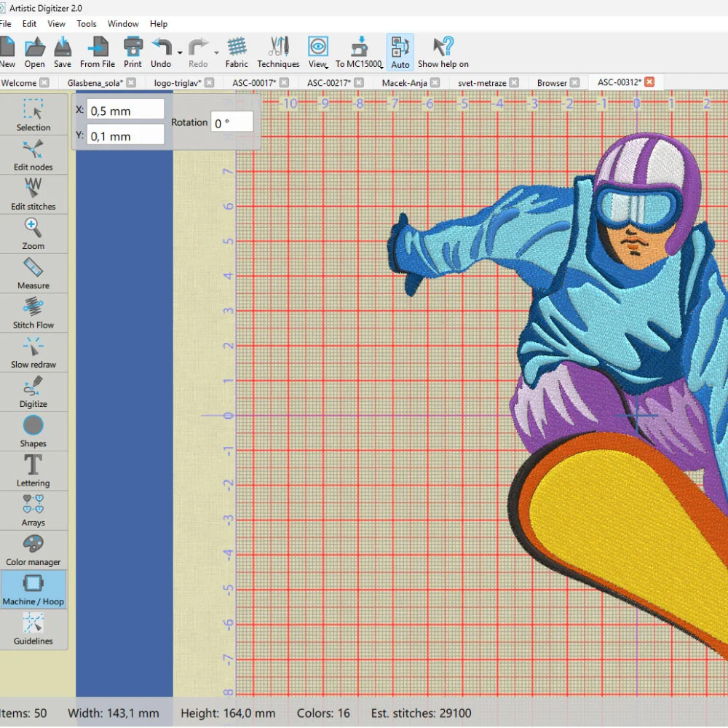Screen dimensions: 728x728
Task: Select the Edit nodes tool
Action: click(x=33, y=155)
